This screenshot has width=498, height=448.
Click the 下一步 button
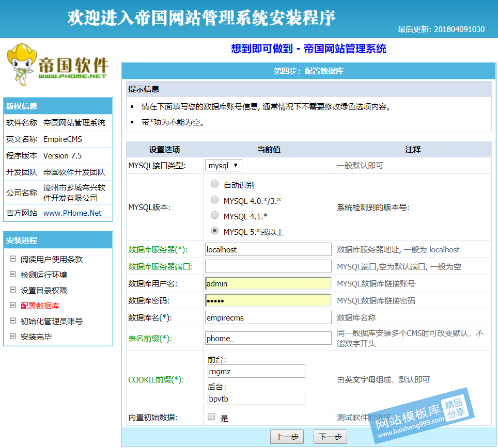pyautogui.click(x=330, y=437)
